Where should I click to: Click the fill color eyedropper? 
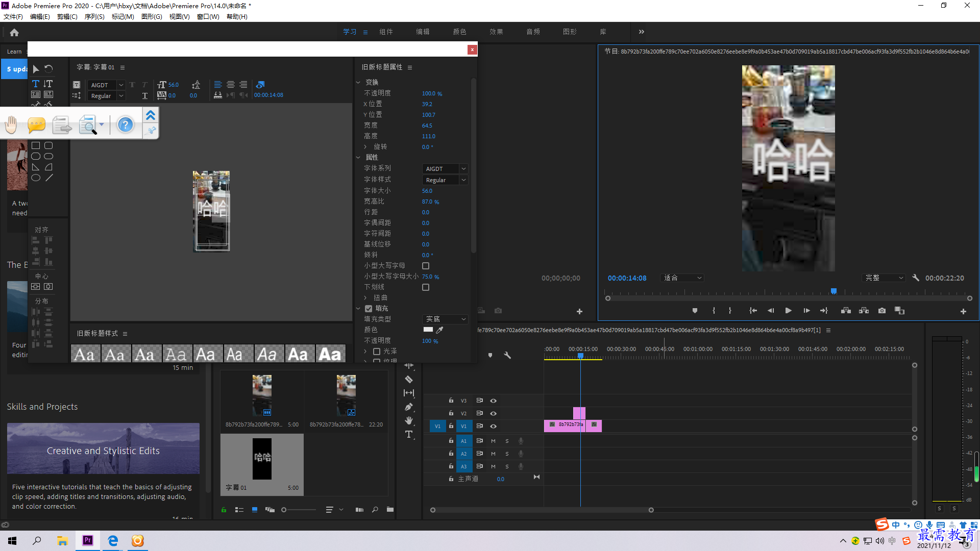pyautogui.click(x=439, y=330)
